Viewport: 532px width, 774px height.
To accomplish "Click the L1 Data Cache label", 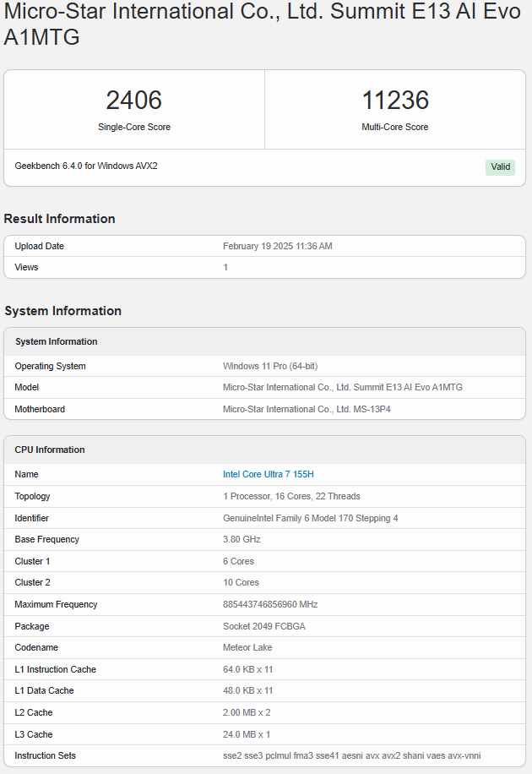I will tap(44, 691).
